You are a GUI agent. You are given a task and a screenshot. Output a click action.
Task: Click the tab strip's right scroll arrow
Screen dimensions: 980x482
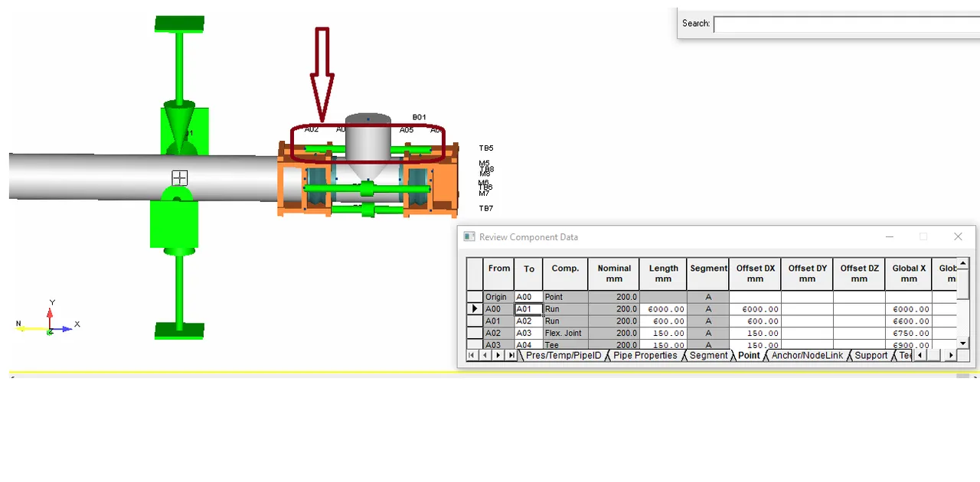pyautogui.click(x=951, y=356)
